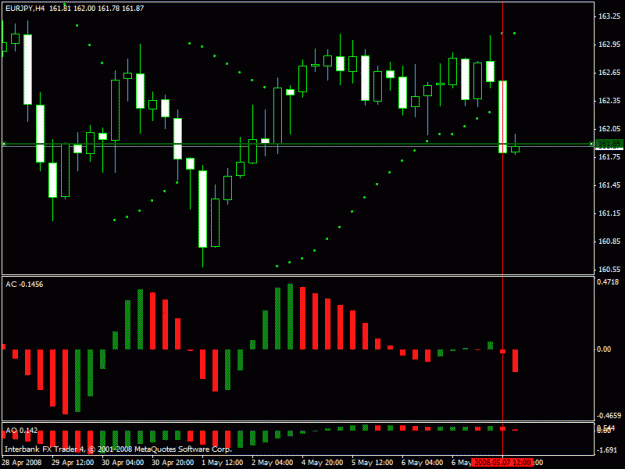Select the 2 May 04:00 time label
Viewport: 625px width, 469px height.
click(x=272, y=463)
